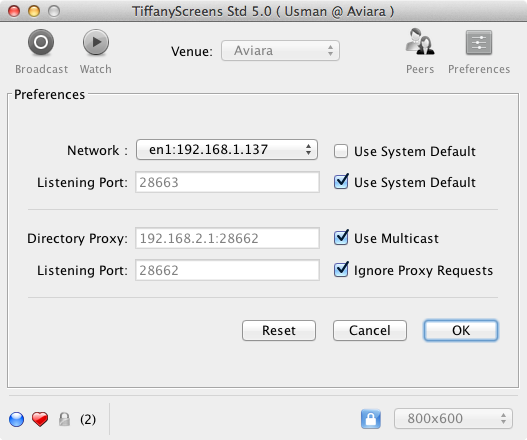The image size is (527, 440).
Task: Uncheck Ignore Proxy Requests
Action: click(x=341, y=270)
